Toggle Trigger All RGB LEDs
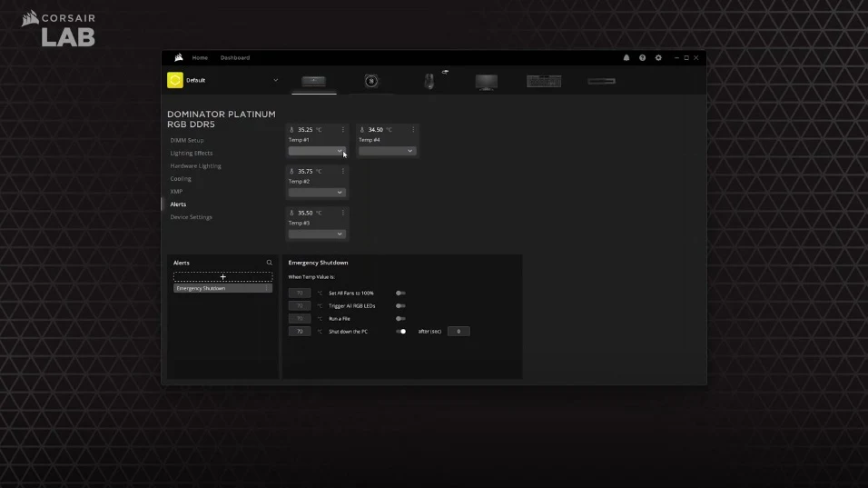Image resolution: width=868 pixels, height=488 pixels. [400, 305]
